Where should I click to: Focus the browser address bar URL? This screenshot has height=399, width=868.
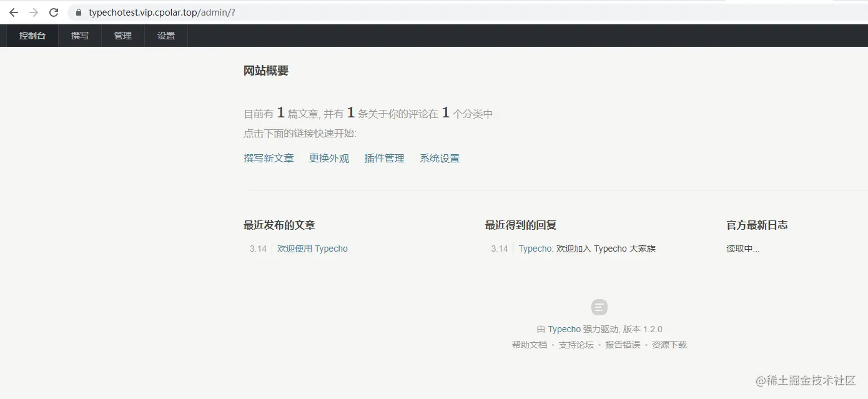pyautogui.click(x=162, y=12)
